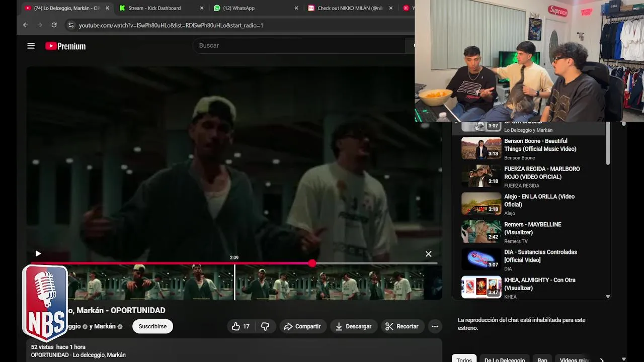Click the title Benson Boone - Beautiful Things

[x=540, y=145]
